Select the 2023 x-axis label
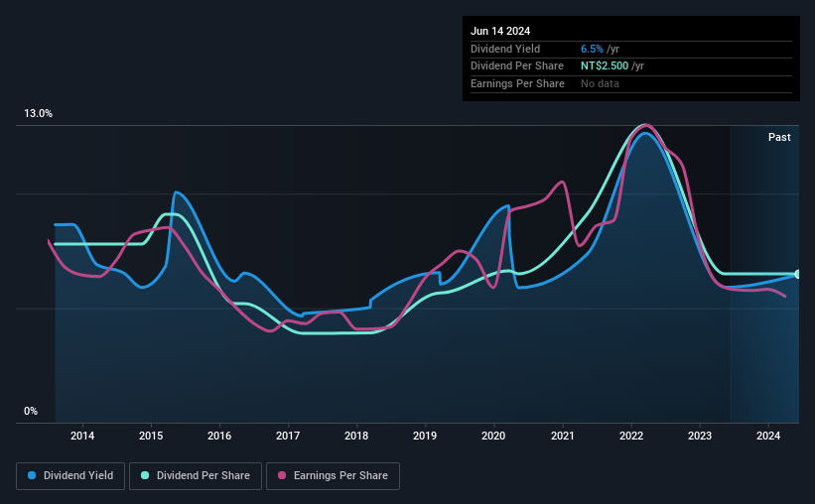815x504 pixels. click(x=700, y=436)
